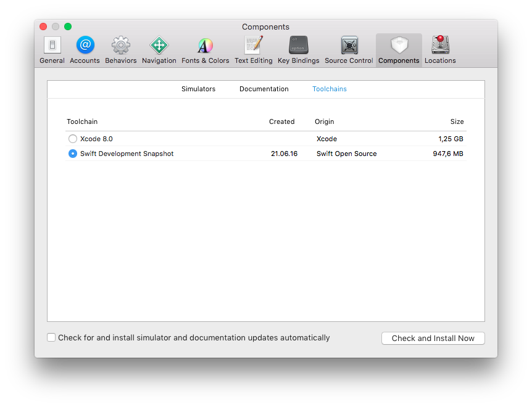Zoom the window with the green button
This screenshot has width=532, height=407.
coord(68,27)
